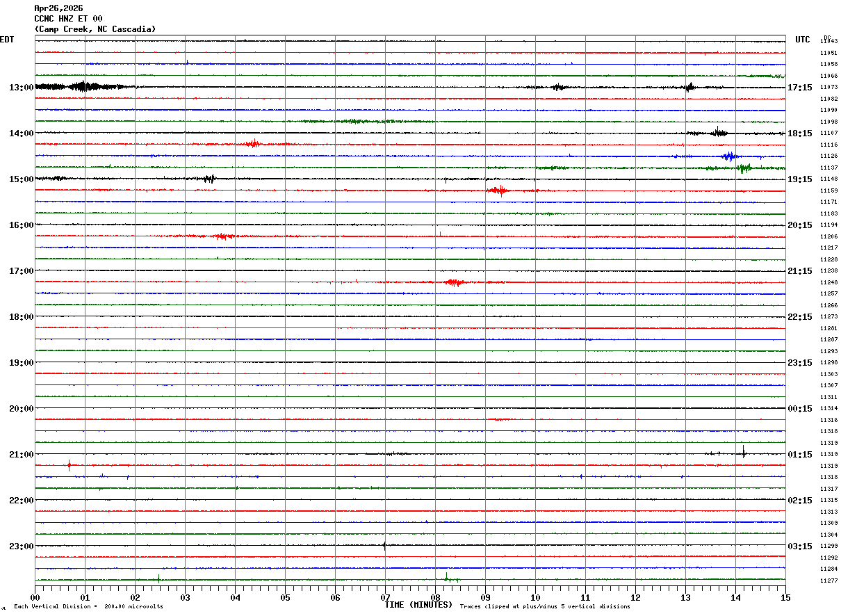
Task: Click the 13:00 EDT time label
Action: click(x=22, y=88)
